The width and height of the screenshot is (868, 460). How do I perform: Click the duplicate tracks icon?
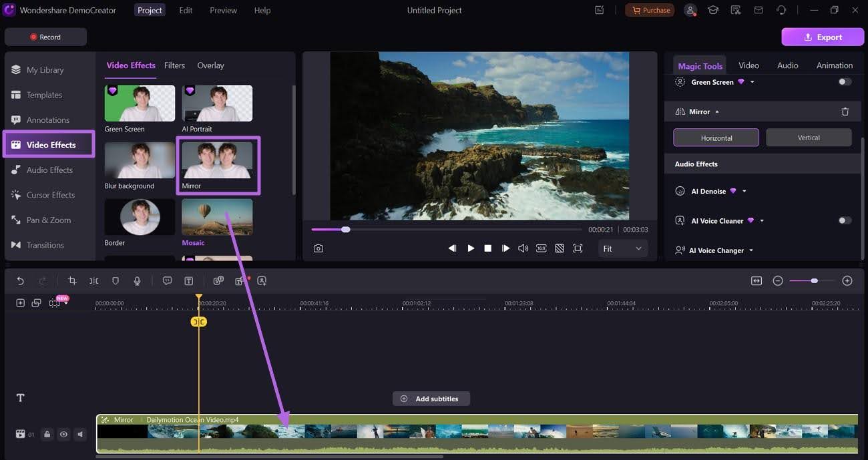pos(36,303)
